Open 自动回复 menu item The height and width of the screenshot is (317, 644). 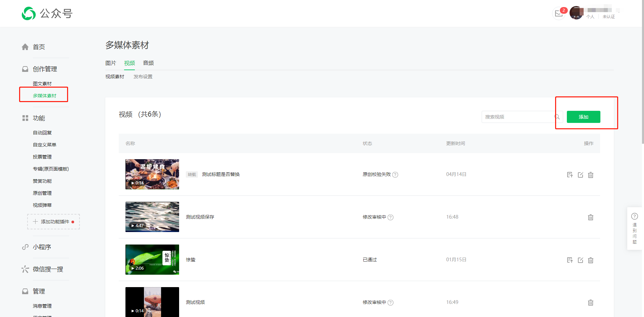coord(42,133)
